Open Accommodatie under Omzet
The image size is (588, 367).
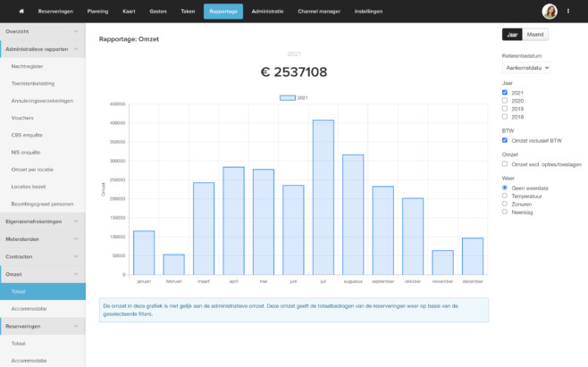coord(31,309)
